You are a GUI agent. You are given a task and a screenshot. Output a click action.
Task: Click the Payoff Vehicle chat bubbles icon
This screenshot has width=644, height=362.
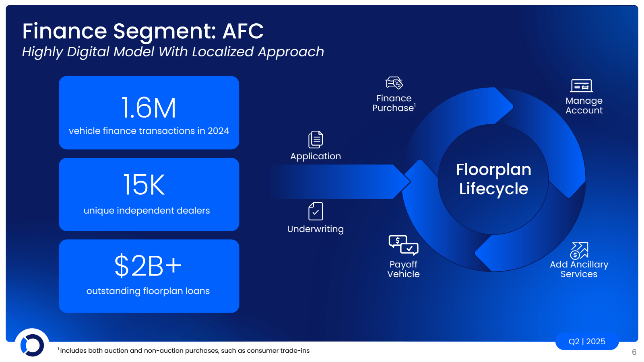tap(403, 245)
